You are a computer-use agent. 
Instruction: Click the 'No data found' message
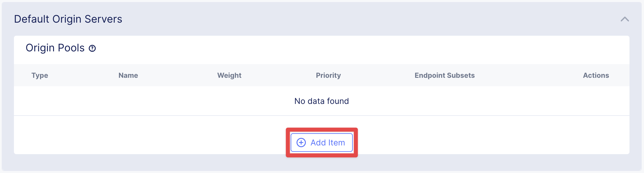coord(321,101)
